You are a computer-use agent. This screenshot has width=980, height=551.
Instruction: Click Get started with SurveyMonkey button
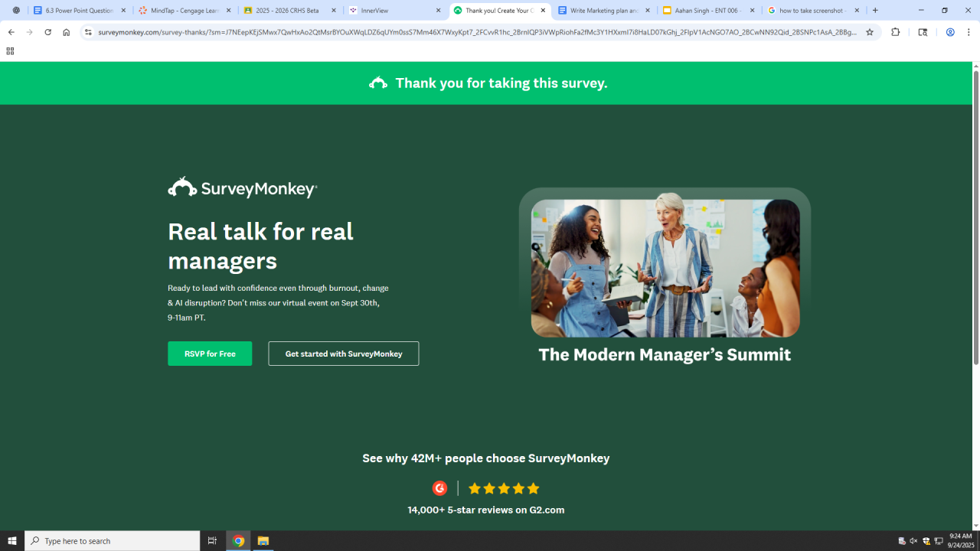click(344, 354)
